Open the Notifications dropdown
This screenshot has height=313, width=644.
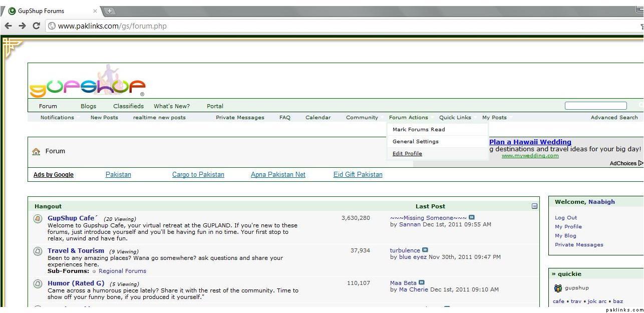57,118
